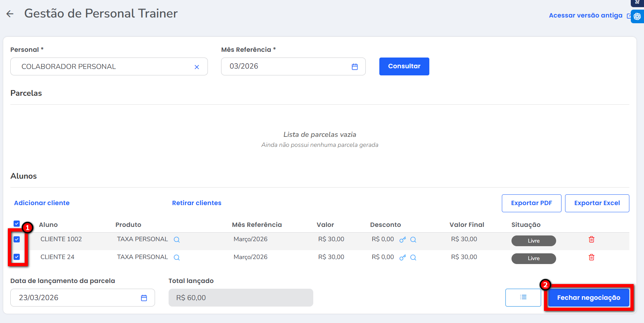Viewport: 644px width, 323px height.
Task: Open discount magnifier icon in CLIENTE 24 row
Action: 413,258
